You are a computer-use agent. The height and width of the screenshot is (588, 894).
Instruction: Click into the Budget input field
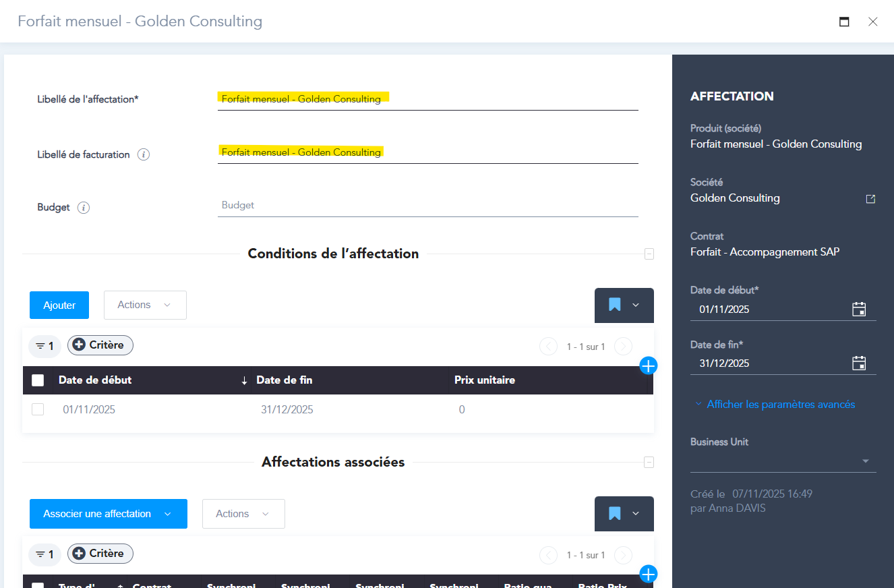(427, 205)
